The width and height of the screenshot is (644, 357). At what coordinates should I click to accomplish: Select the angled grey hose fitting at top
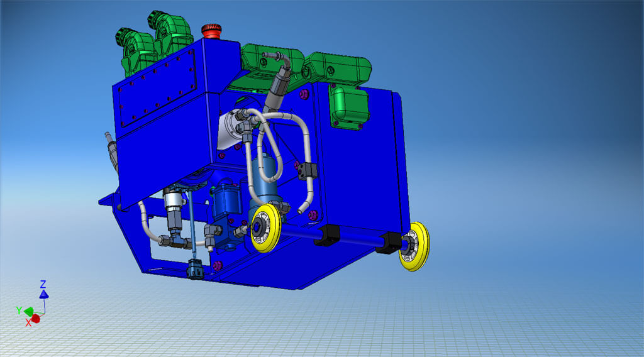pyautogui.click(x=277, y=87)
